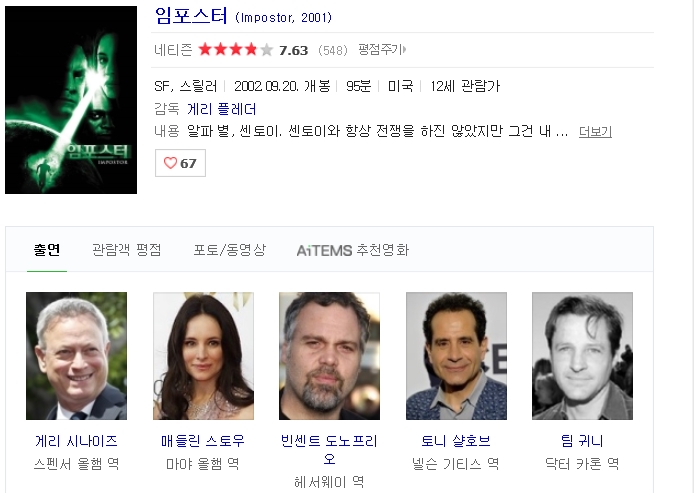Click black-and-white photo of 팀 귀니
The width and height of the screenshot is (700, 493).
tap(582, 356)
